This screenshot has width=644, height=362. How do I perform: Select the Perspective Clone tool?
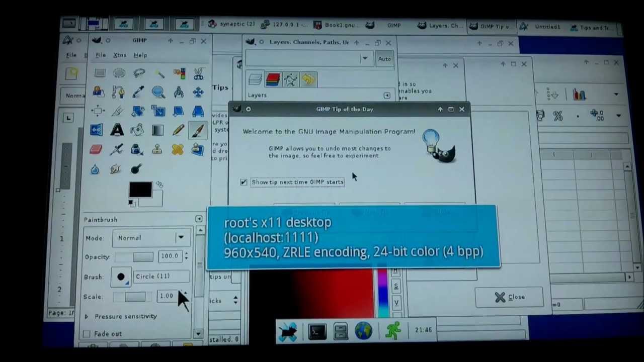pyautogui.click(x=197, y=149)
